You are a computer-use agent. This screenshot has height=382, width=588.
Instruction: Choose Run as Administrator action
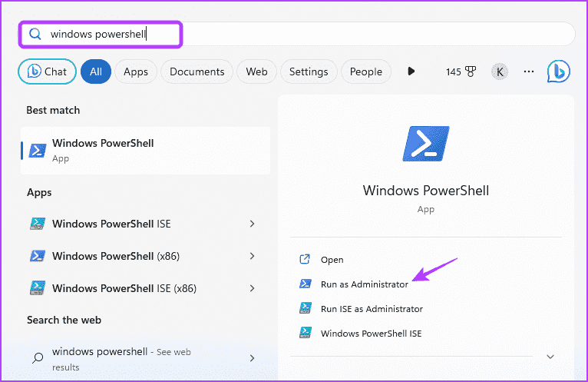365,284
